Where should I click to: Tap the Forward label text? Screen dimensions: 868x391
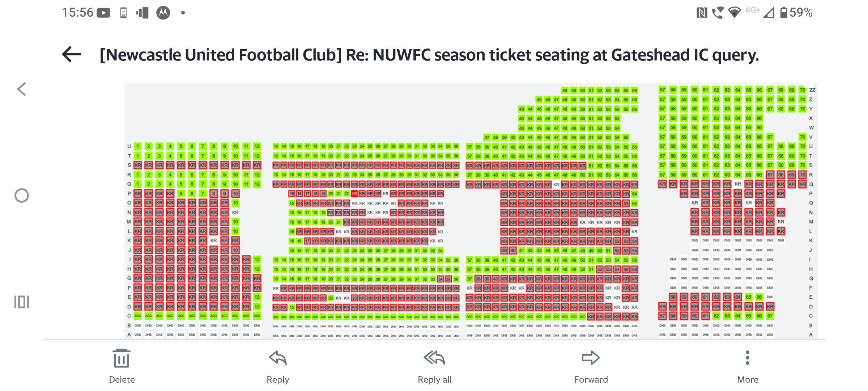click(x=591, y=379)
